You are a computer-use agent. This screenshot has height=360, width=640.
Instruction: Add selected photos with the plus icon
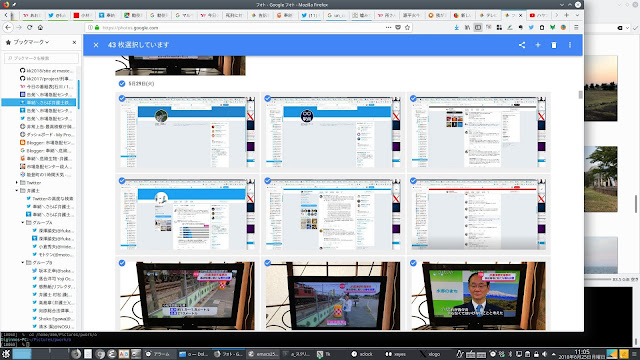538,45
